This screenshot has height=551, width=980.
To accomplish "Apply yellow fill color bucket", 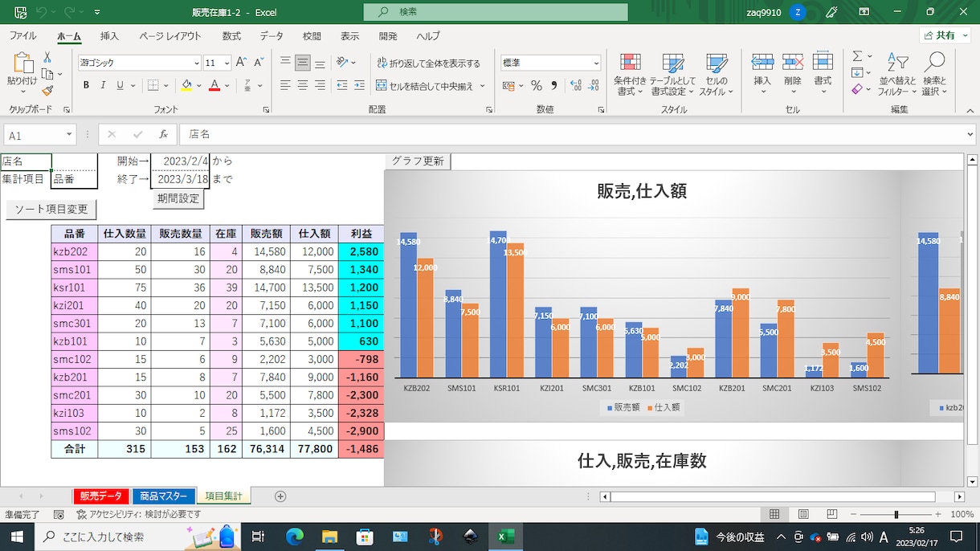I will 186,85.
